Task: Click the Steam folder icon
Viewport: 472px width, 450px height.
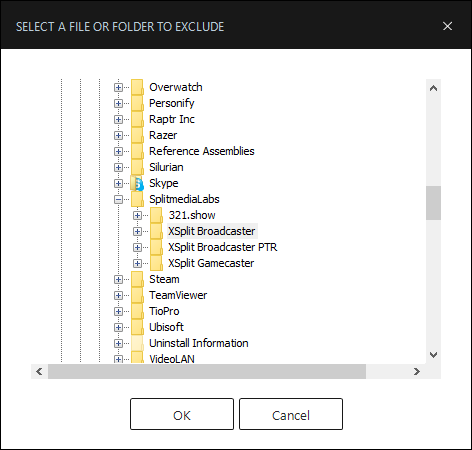Action: [137, 279]
